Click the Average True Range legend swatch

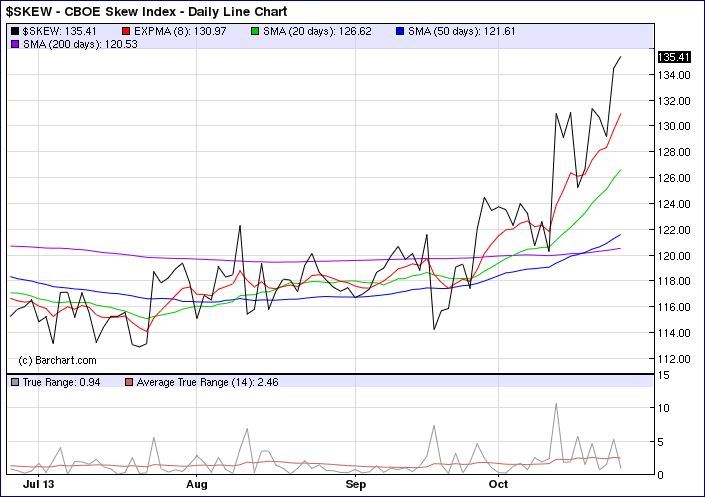tap(129, 382)
